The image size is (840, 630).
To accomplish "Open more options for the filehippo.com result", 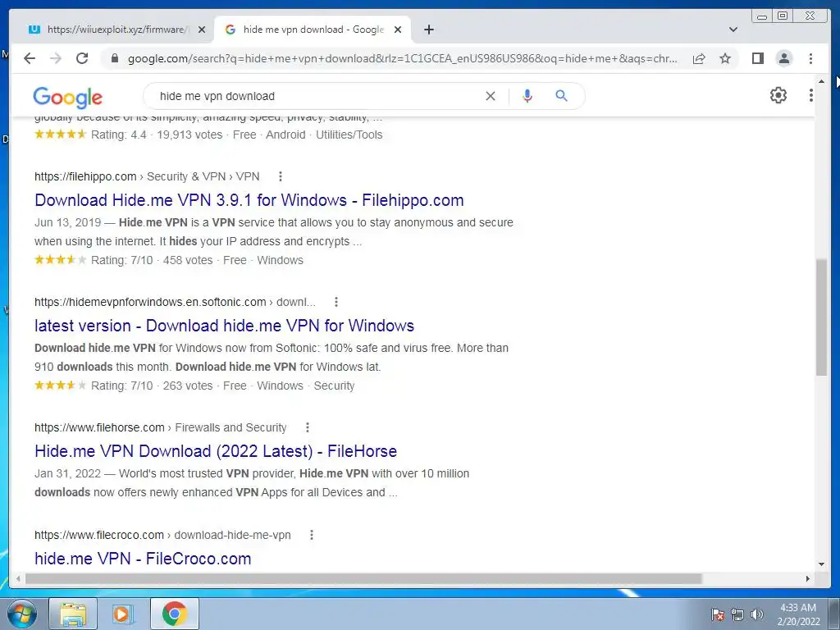I will point(281,176).
